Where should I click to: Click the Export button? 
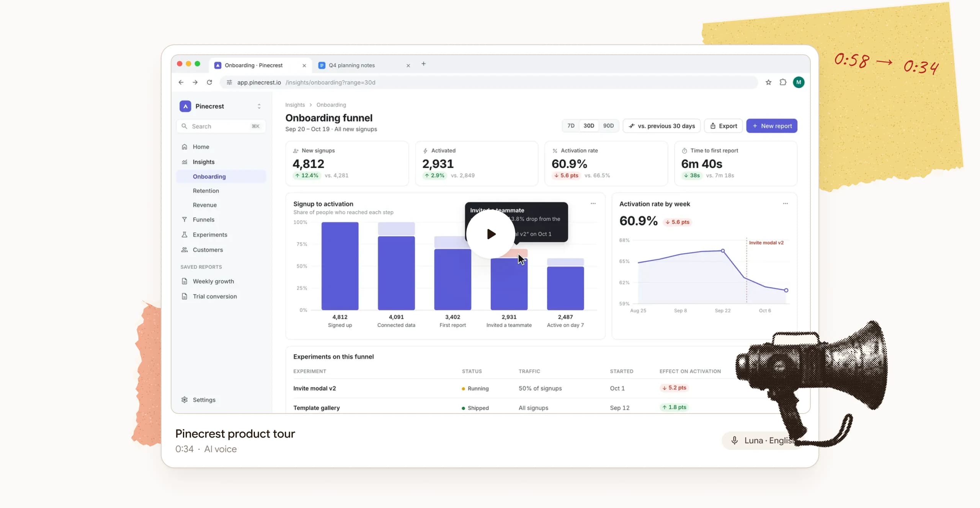723,126
